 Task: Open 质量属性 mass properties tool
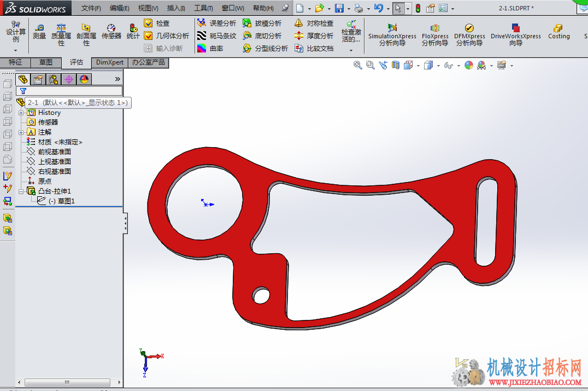click(61, 34)
